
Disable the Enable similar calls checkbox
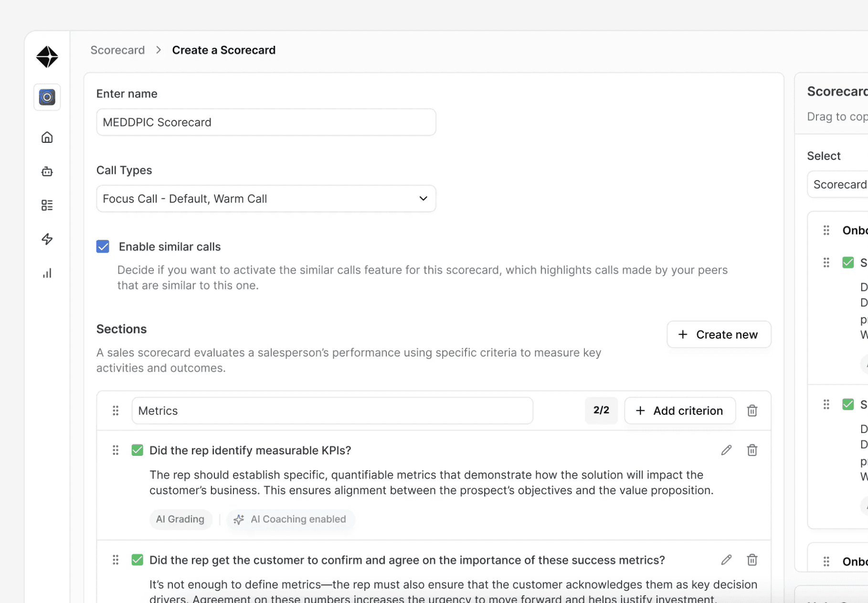(x=103, y=247)
